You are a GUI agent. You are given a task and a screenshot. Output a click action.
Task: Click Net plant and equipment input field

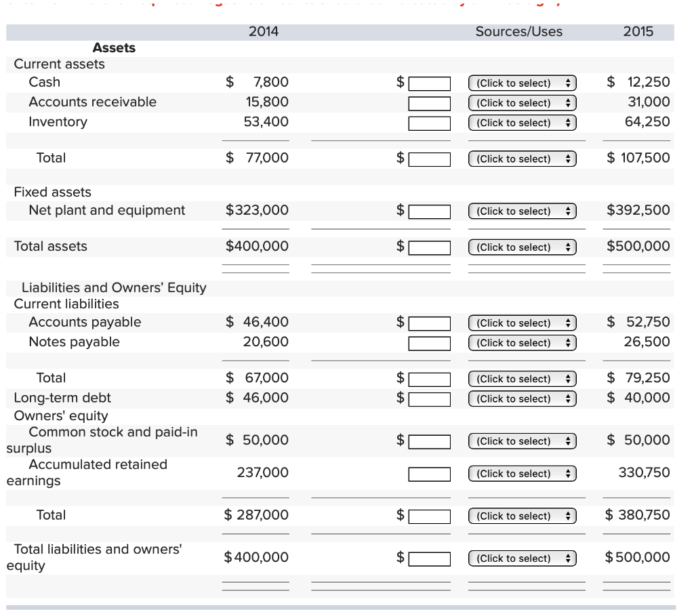click(429, 211)
